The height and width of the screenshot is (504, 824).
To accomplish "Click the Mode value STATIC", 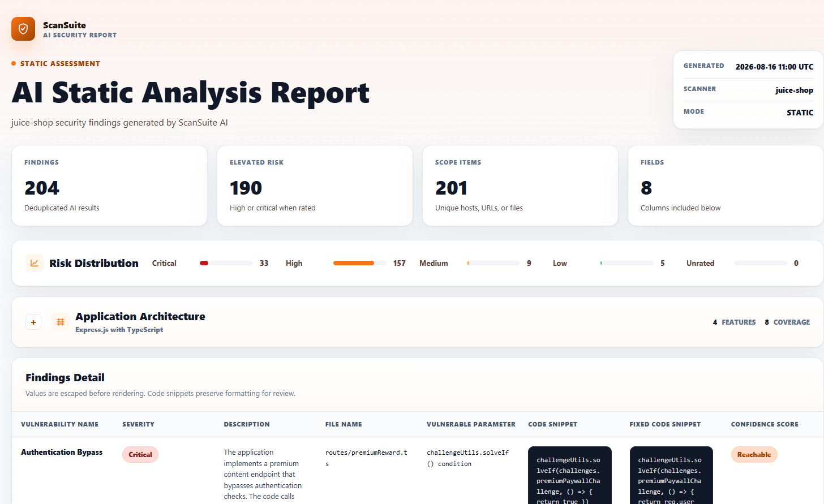I will (x=800, y=113).
